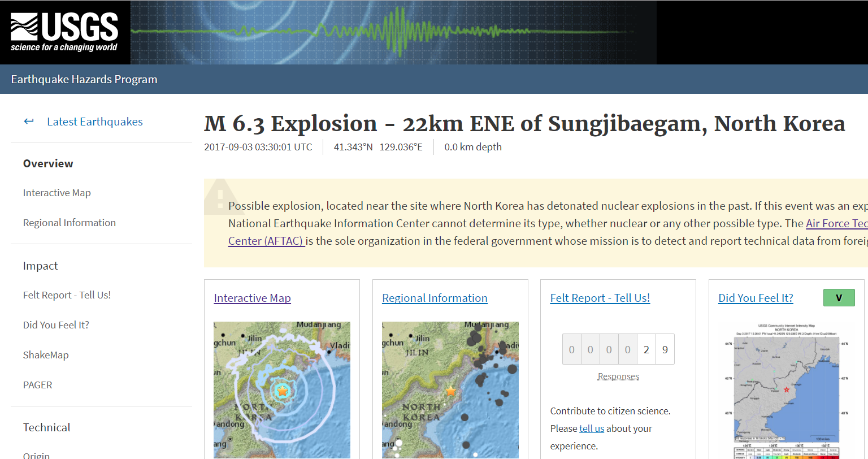Open the Did You Feel It? intensity map thumbnail
The image size is (868, 459).
[787, 390]
